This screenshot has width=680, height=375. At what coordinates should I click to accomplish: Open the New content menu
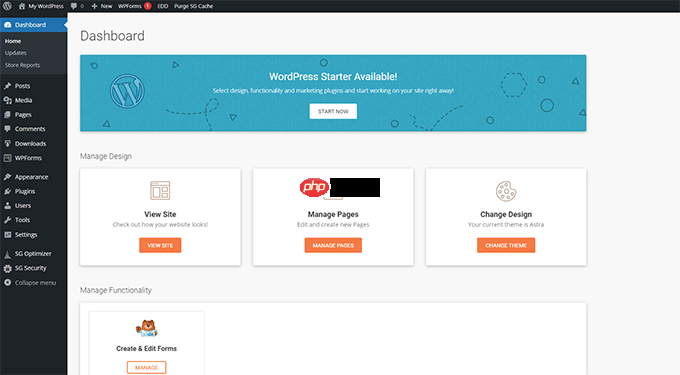[x=101, y=6]
